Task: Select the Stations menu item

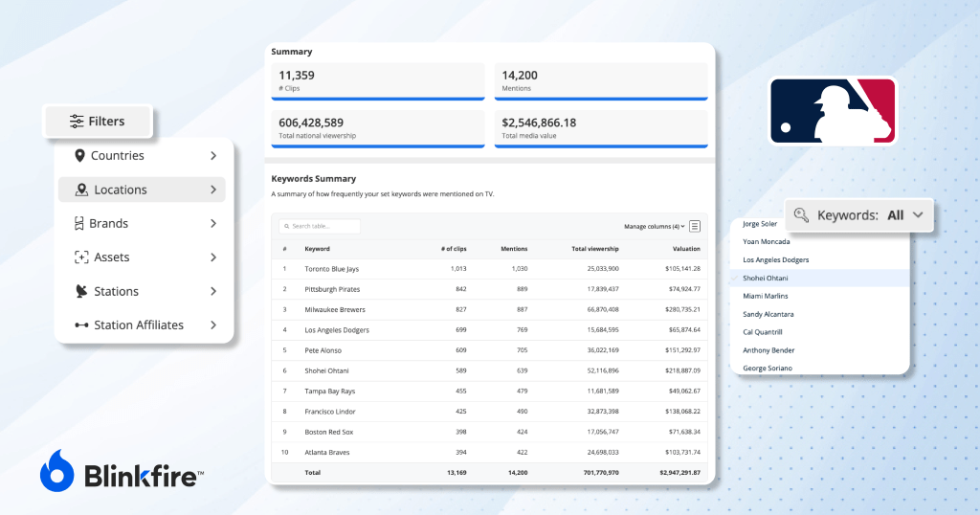Action: [142, 291]
